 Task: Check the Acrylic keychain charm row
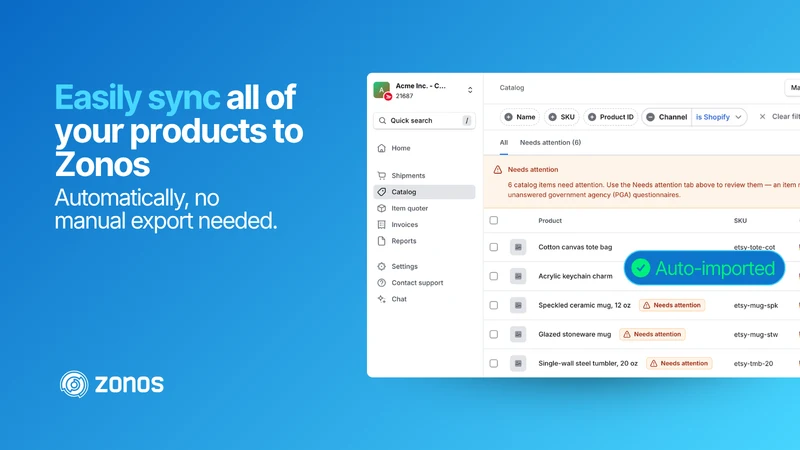[x=493, y=276]
